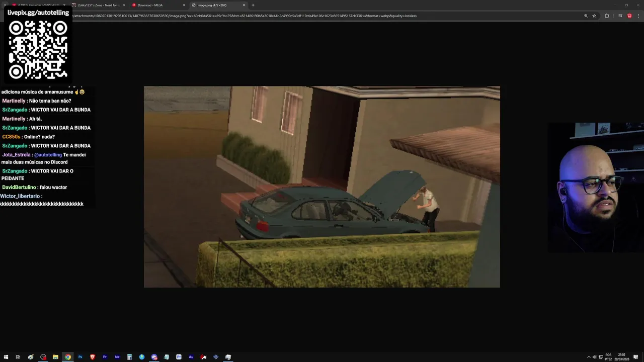This screenshot has height=362, width=644.
Task: Launch Adobe Media Encoder from taskbar
Action: (117, 357)
